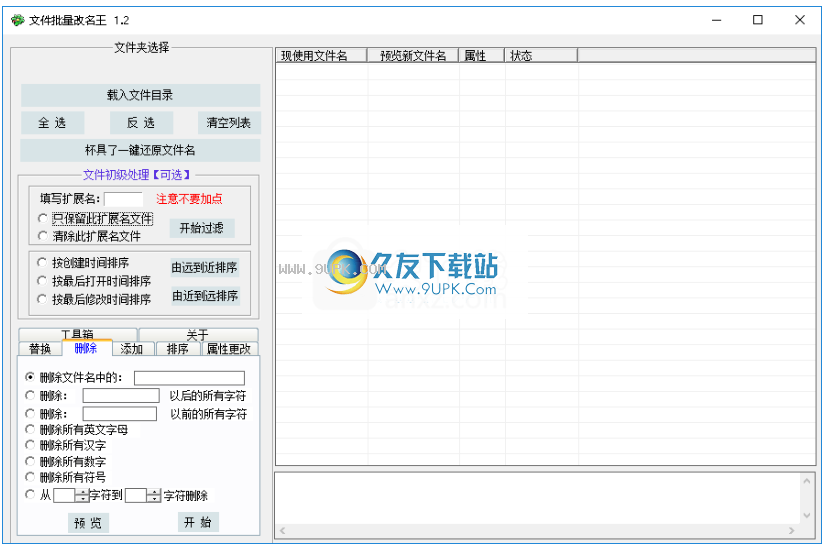Focus the input before 以后的所有字符

121,395
